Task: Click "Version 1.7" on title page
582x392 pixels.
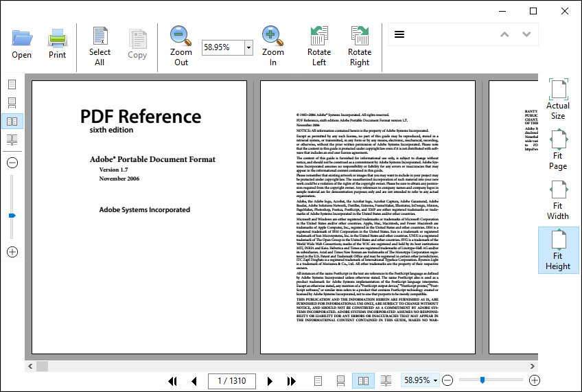Action: coord(113,170)
